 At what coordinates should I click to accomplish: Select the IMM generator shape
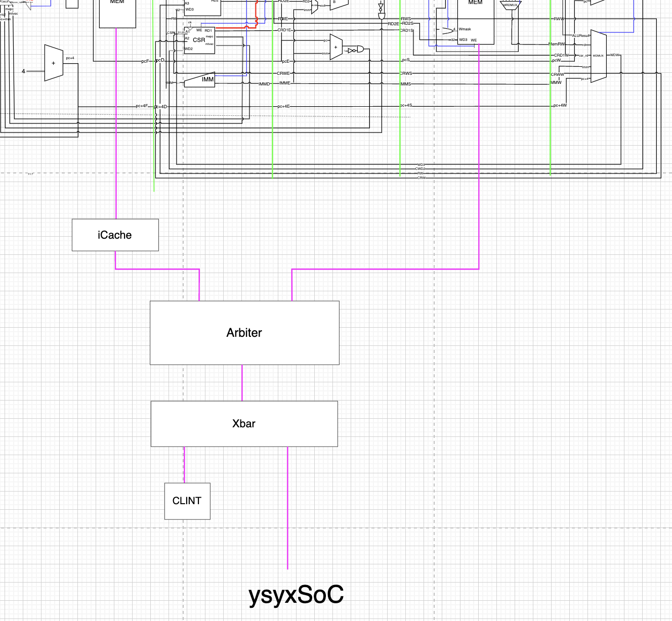pyautogui.click(x=200, y=80)
